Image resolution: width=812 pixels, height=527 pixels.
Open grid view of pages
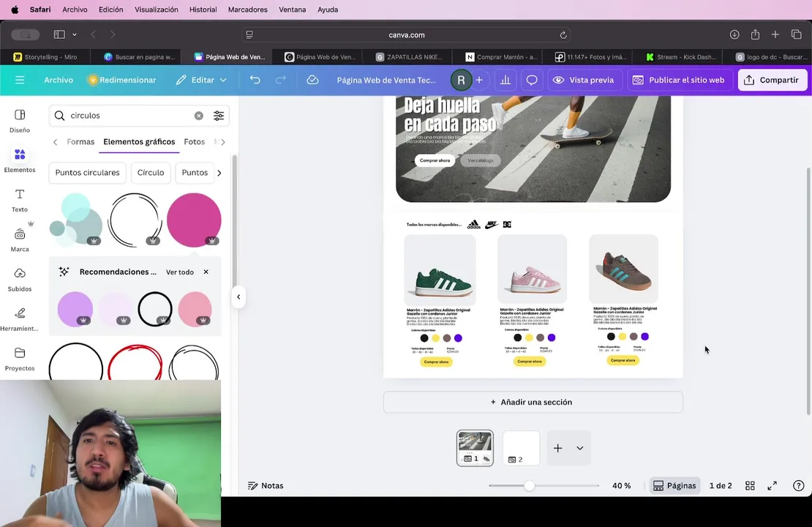pos(749,485)
